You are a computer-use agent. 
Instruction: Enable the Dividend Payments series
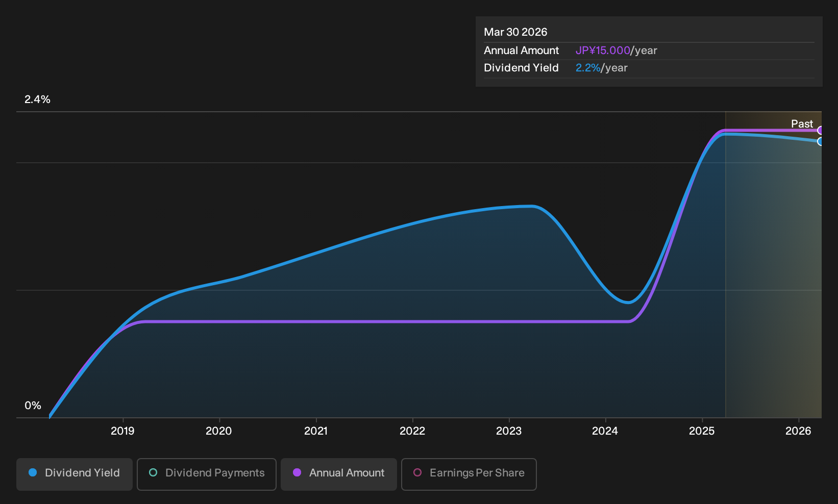tap(207, 474)
